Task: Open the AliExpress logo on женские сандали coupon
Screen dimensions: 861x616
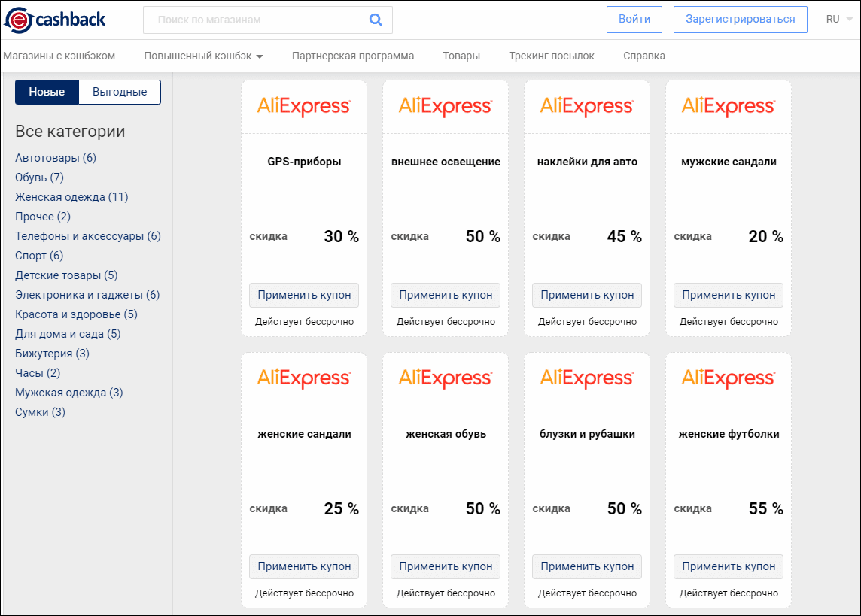Action: point(303,378)
